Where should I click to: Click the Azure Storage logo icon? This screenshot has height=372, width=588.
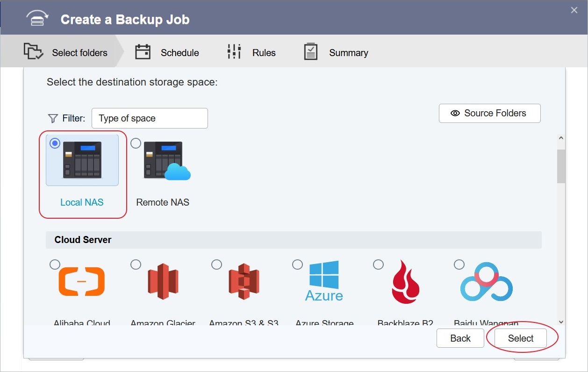click(x=324, y=281)
